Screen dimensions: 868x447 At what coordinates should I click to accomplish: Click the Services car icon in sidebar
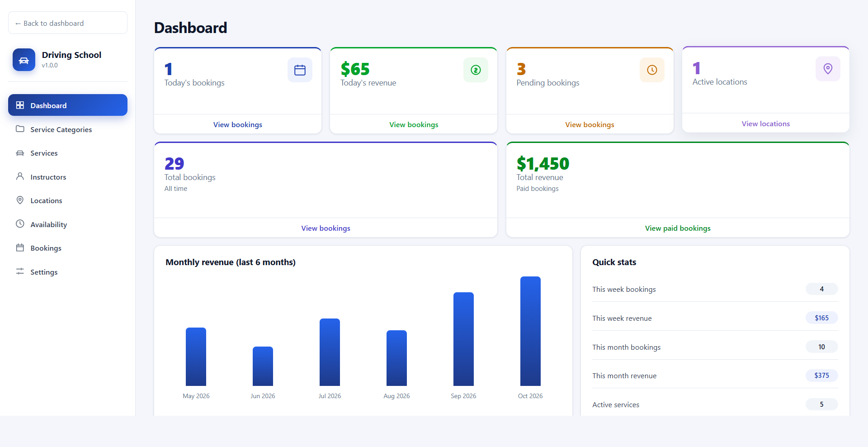point(20,153)
